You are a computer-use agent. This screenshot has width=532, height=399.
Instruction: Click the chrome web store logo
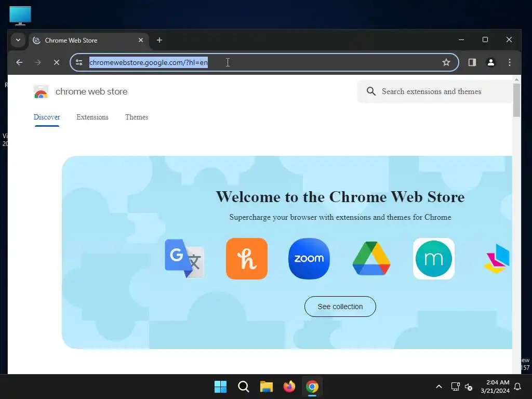pos(41,91)
